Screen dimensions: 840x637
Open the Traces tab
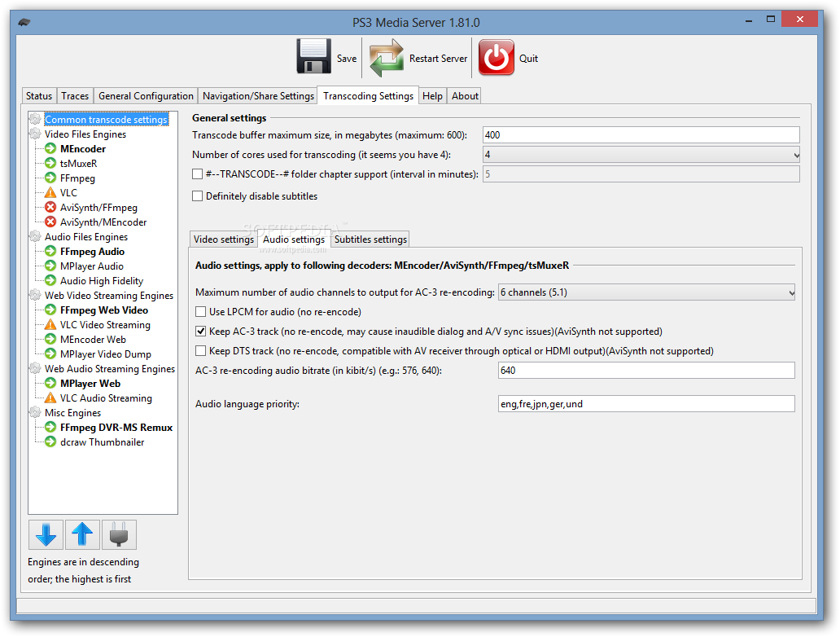coord(75,95)
